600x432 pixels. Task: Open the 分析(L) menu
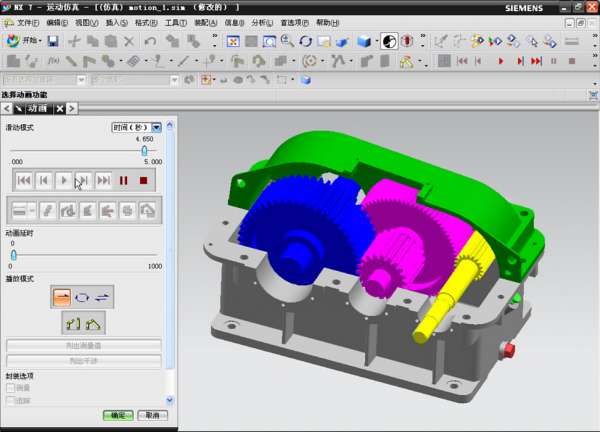click(x=262, y=23)
